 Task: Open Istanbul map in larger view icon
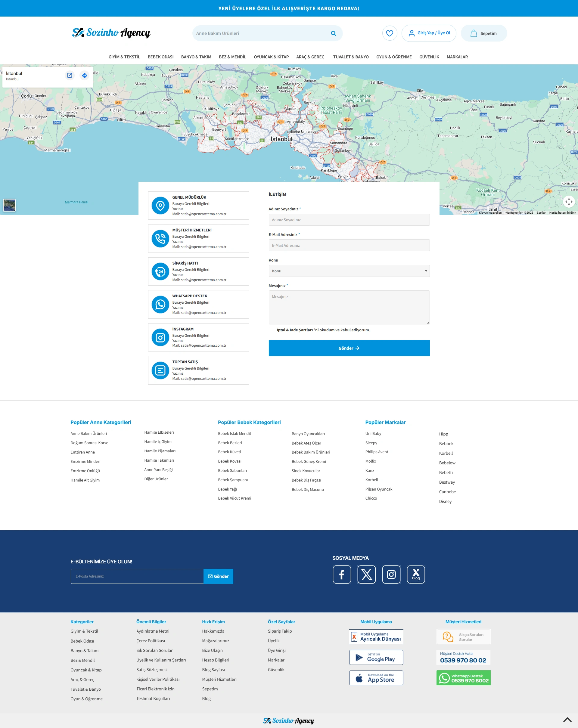70,75
